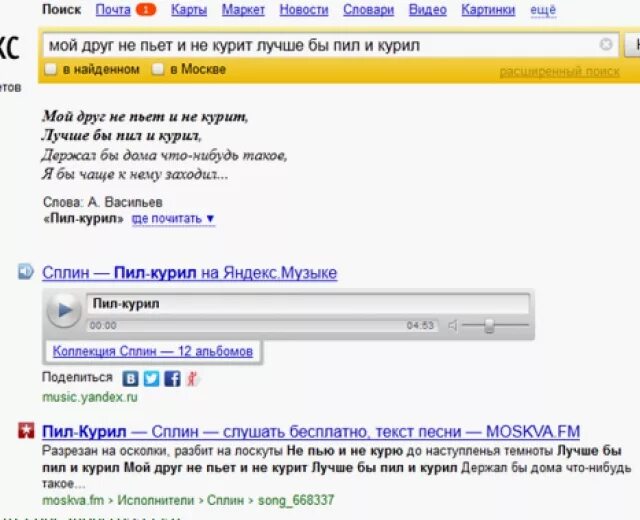Visit the music.yandex.ru green URL
The width and height of the screenshot is (640, 520).
coord(90,397)
